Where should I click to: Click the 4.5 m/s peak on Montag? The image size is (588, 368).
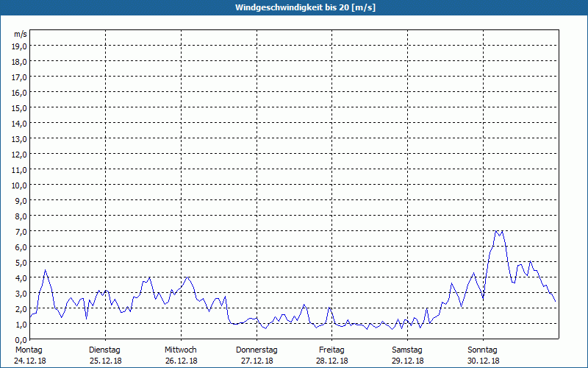45,269
